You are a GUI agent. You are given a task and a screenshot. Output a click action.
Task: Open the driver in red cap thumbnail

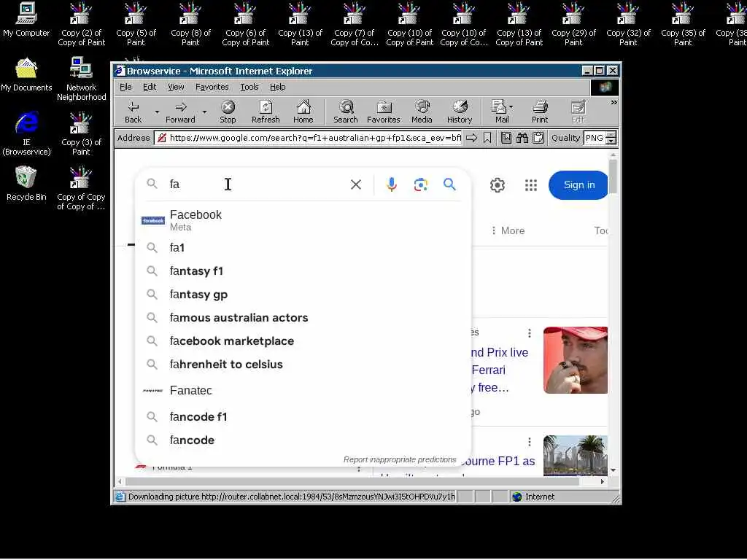pos(576,360)
